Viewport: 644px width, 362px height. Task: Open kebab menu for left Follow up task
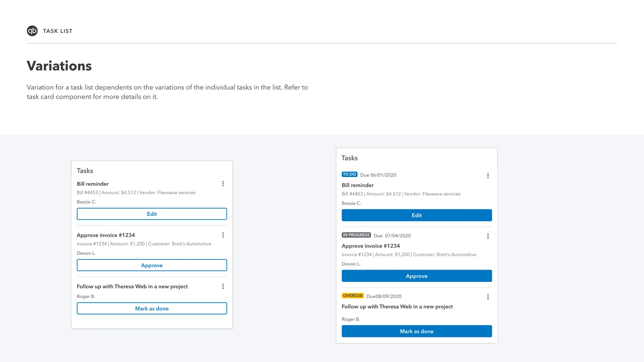coord(223,287)
